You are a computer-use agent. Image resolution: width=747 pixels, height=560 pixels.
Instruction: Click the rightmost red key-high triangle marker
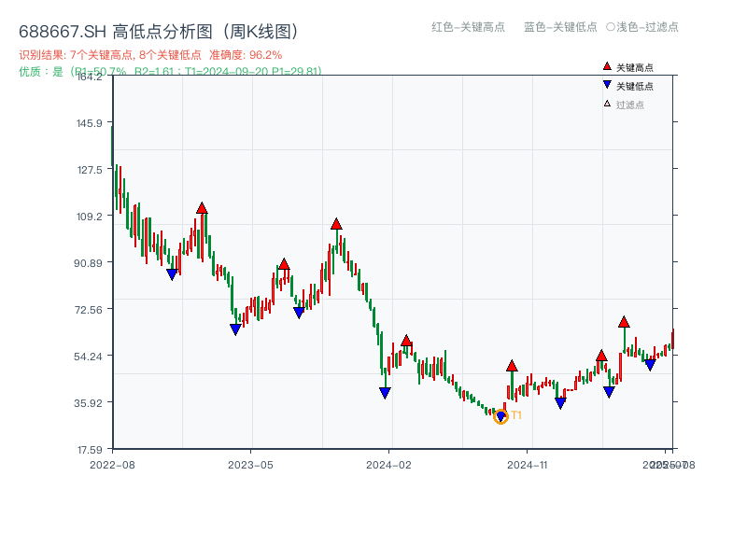click(624, 322)
